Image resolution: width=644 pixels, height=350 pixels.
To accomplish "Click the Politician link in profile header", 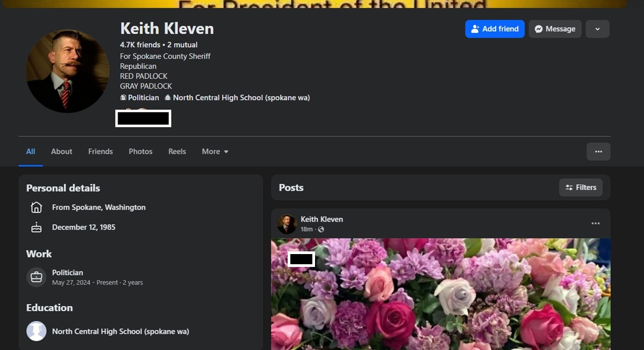I will pos(143,98).
